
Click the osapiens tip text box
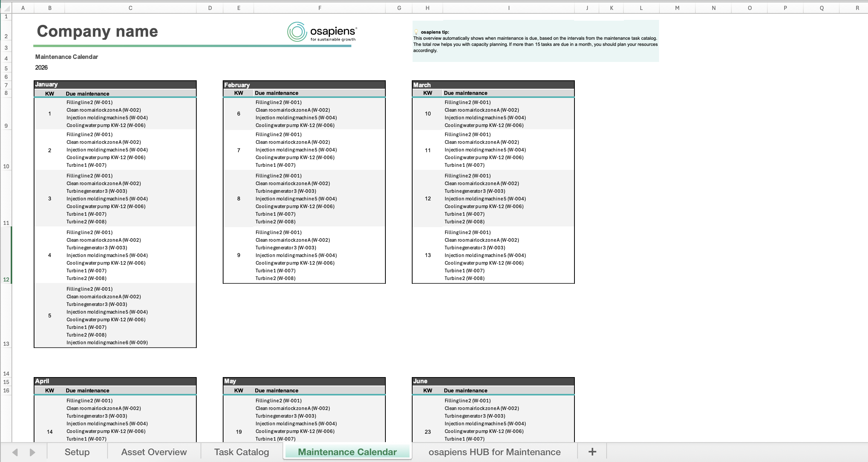(535, 41)
